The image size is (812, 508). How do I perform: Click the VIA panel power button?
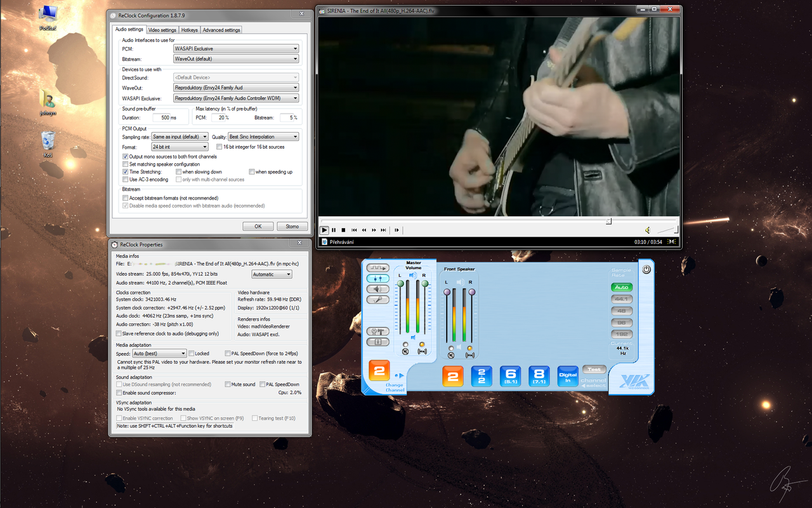(x=646, y=269)
